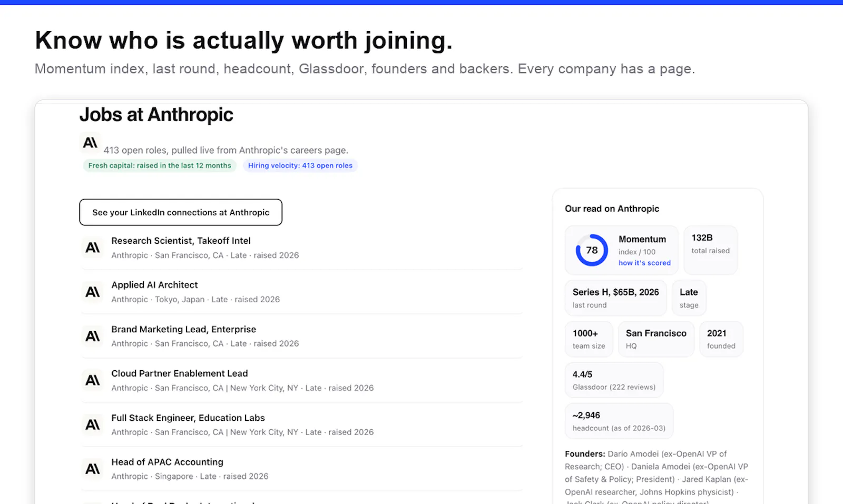Open the Applied AI Architect job listing
Viewport: 843px width, 504px height.
pyautogui.click(x=154, y=285)
